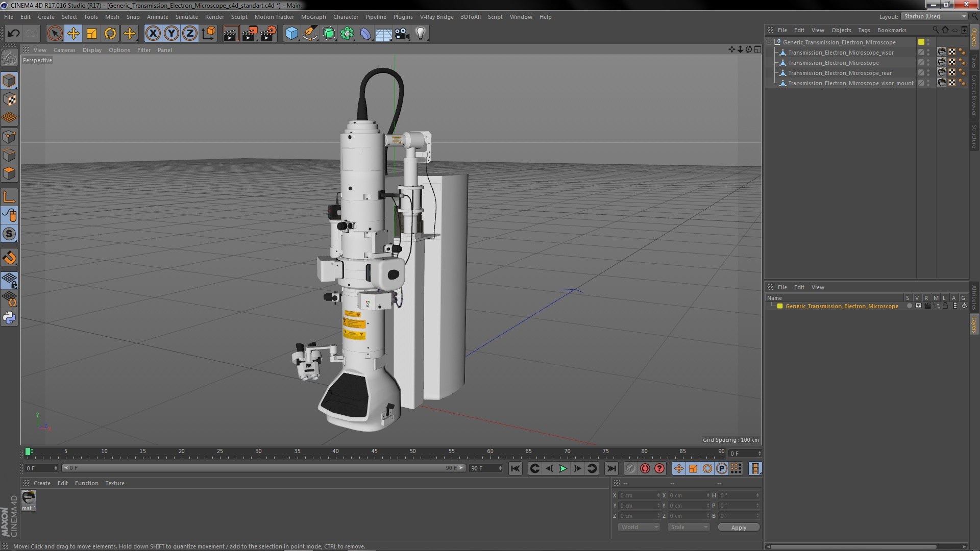Click the play forward button
The height and width of the screenshot is (551, 980).
point(563,468)
